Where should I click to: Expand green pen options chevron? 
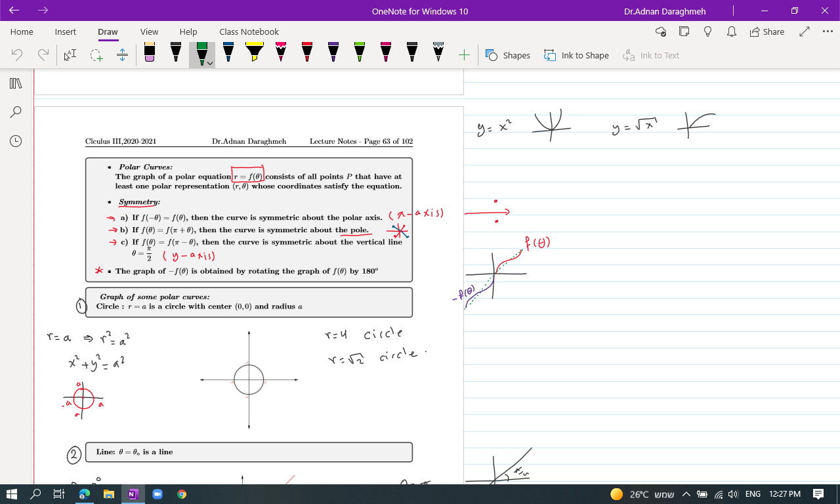[209, 63]
